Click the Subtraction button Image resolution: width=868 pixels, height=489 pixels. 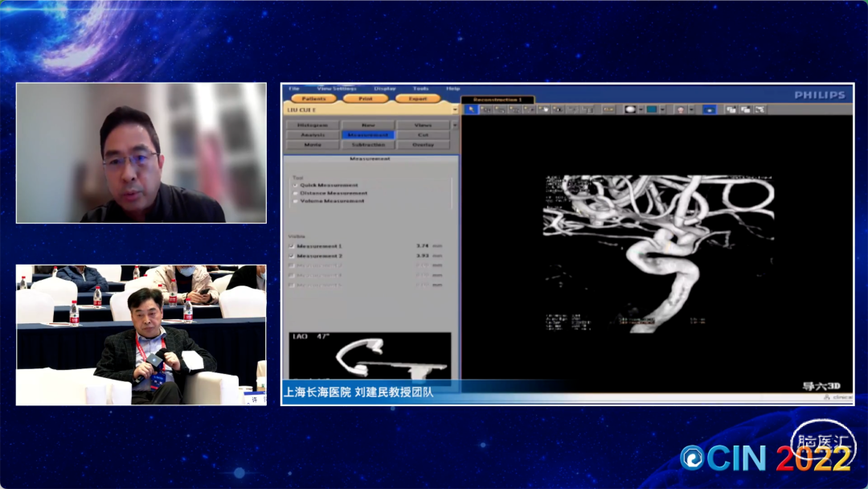pyautogui.click(x=368, y=145)
